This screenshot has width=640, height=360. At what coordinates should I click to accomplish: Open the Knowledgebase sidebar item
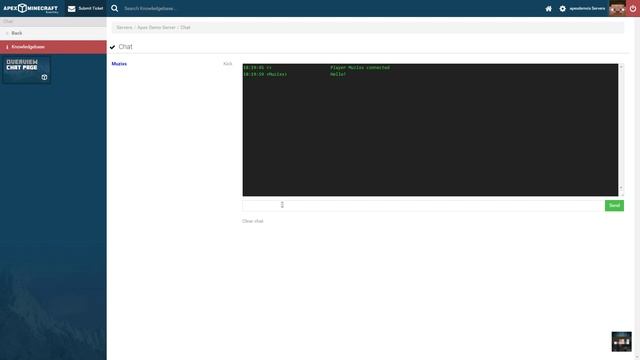tap(53, 47)
